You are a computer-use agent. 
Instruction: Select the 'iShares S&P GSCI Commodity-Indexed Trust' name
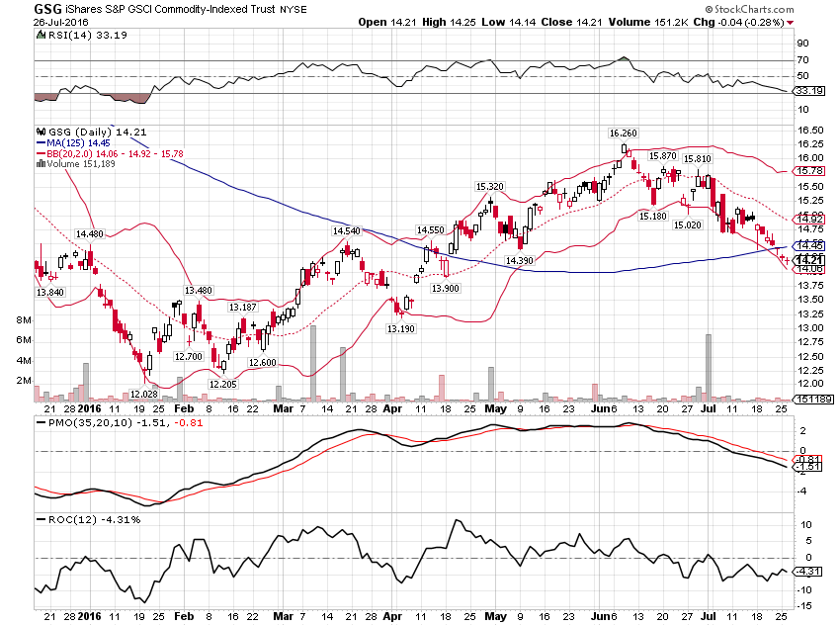(x=170, y=9)
